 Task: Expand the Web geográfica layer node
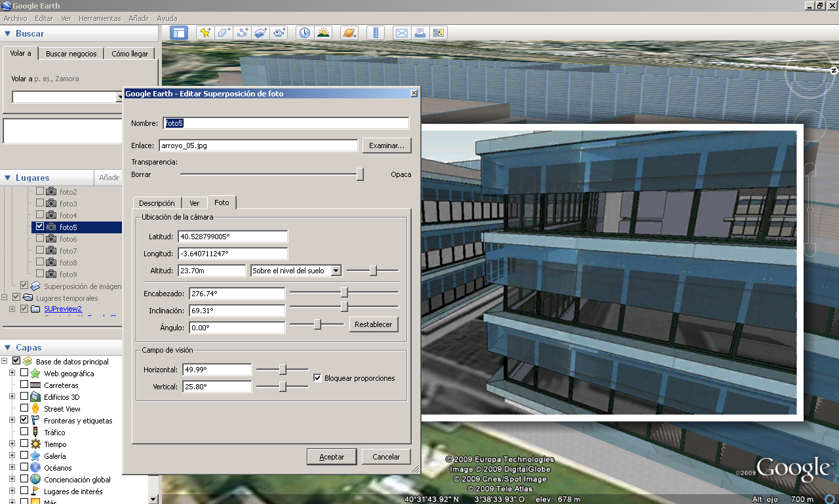(x=12, y=374)
